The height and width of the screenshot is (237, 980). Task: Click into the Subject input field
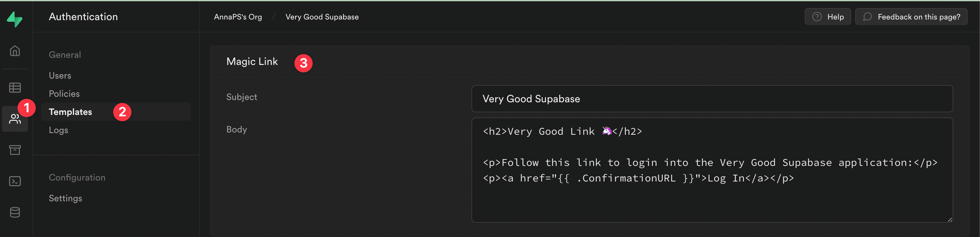click(711, 99)
